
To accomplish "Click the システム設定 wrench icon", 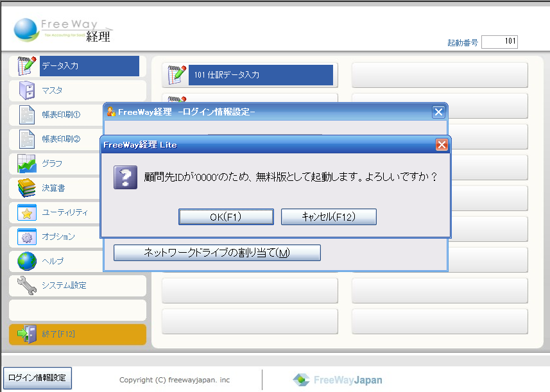I will (26, 285).
